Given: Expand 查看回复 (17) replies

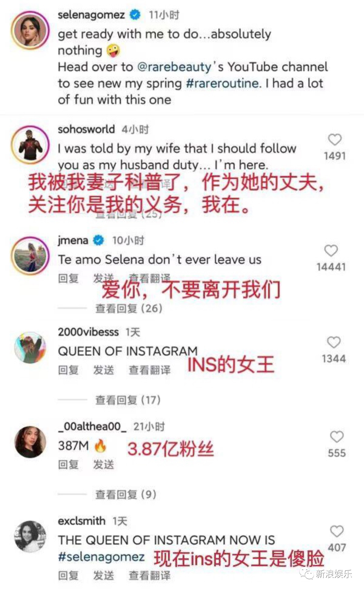Looking at the screenshot, I should click(x=128, y=400).
